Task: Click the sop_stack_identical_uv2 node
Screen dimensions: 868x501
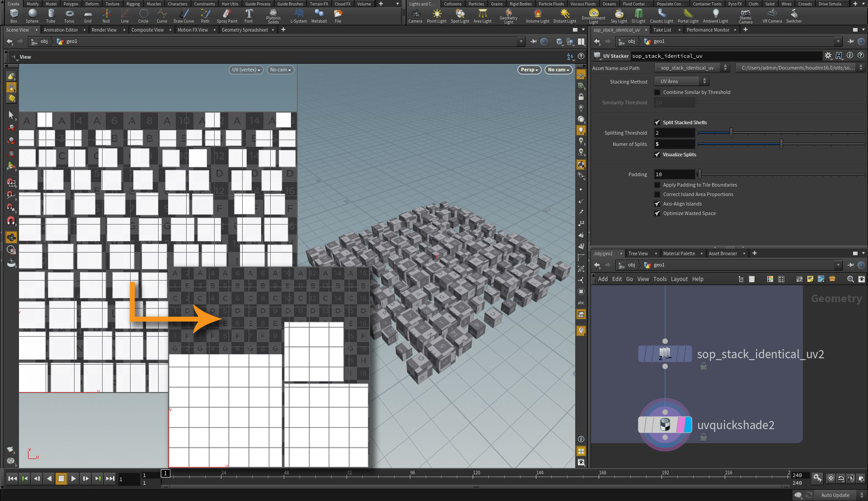Action: pyautogui.click(x=665, y=354)
